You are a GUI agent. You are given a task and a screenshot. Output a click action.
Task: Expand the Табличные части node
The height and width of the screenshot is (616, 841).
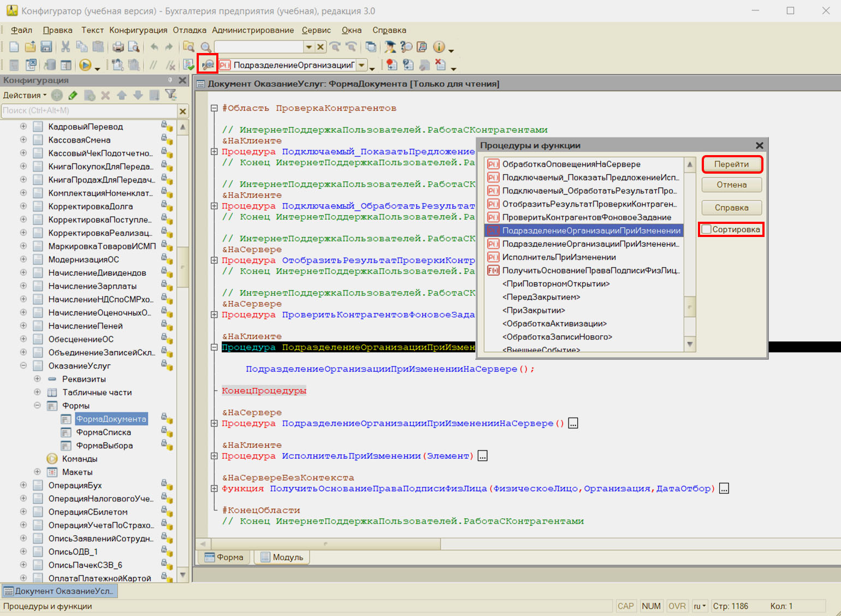(37, 392)
